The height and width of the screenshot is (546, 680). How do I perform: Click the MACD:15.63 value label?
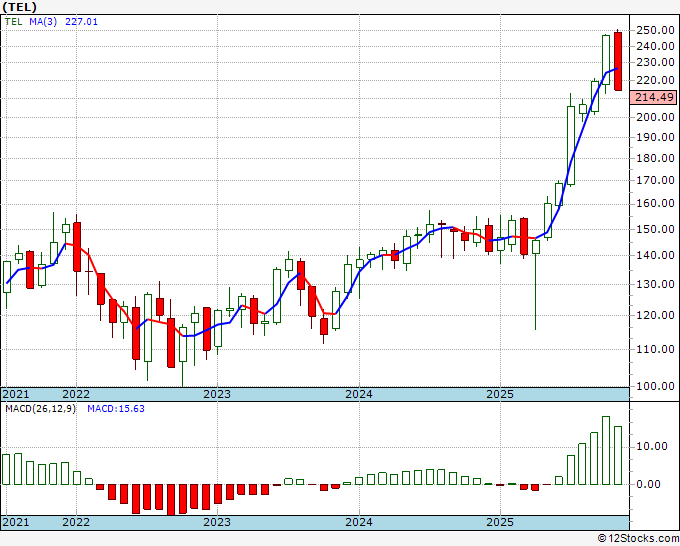[x=116, y=409]
